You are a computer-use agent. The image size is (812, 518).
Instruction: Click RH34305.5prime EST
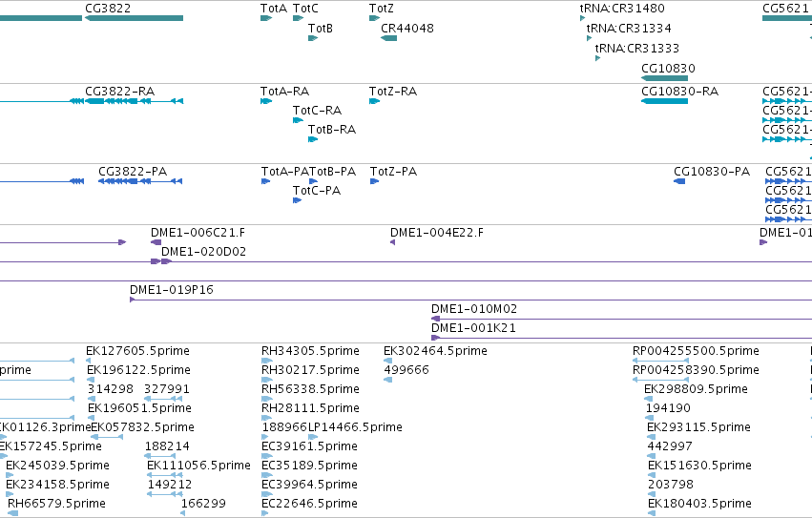(267, 361)
